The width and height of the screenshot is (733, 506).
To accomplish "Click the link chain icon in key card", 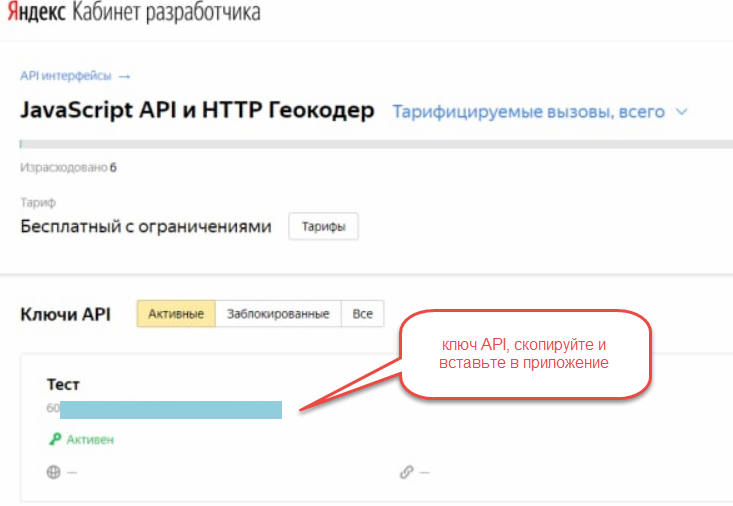I will pyautogui.click(x=406, y=472).
